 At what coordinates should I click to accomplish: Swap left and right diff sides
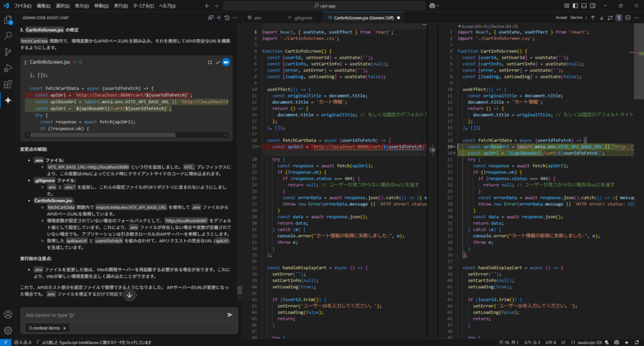[610, 18]
